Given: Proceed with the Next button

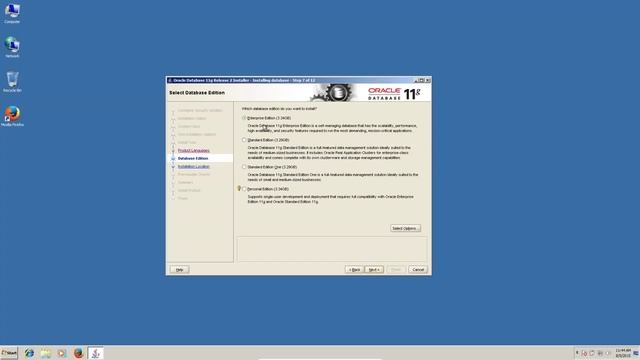Looking at the screenshot, I should (374, 269).
